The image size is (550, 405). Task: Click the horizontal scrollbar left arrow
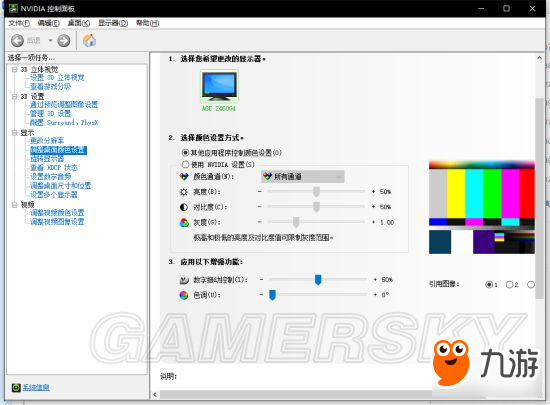[155, 395]
